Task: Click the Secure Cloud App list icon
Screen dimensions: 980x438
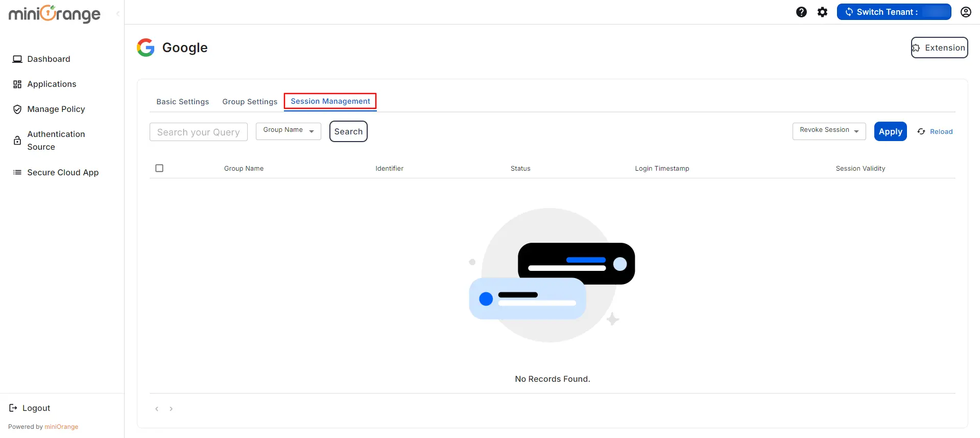Action: (x=17, y=173)
